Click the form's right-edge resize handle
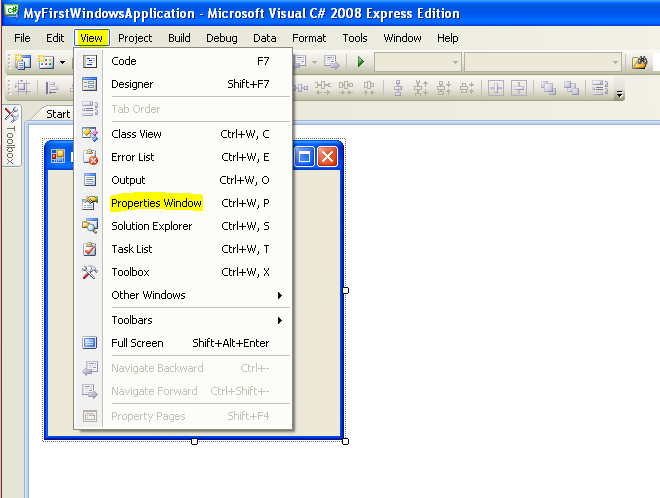 (346, 290)
